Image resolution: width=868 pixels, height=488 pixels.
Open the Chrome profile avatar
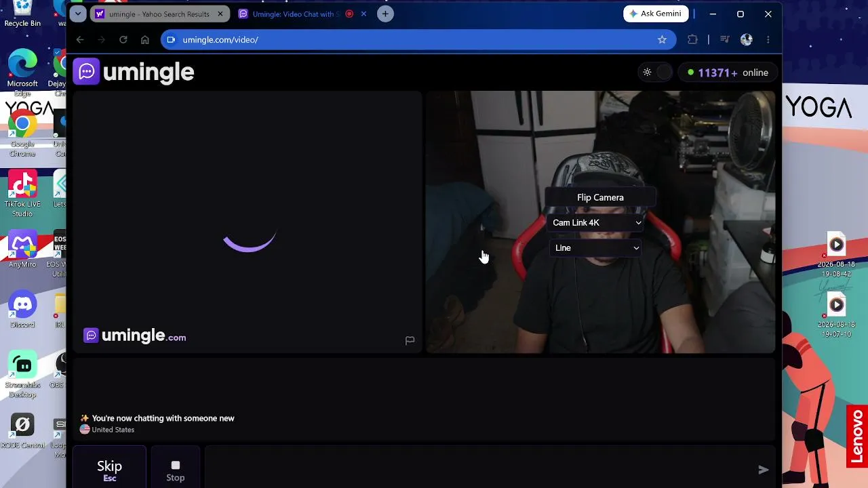pyautogui.click(x=747, y=40)
